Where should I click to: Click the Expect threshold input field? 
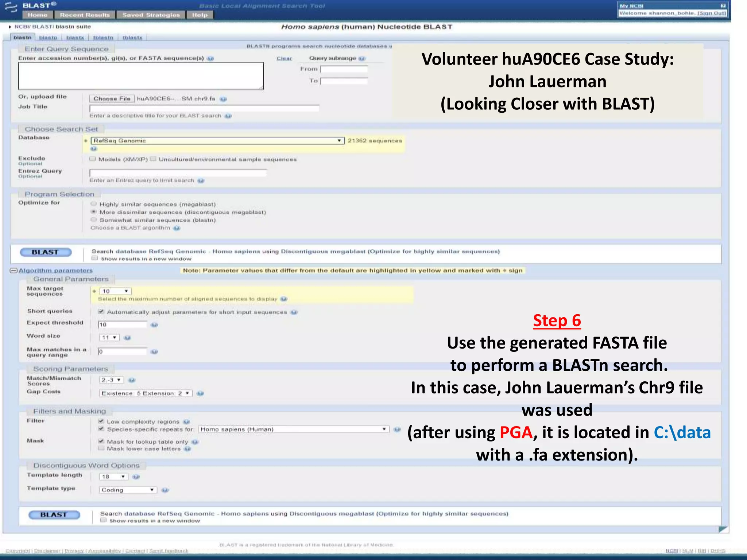point(122,324)
